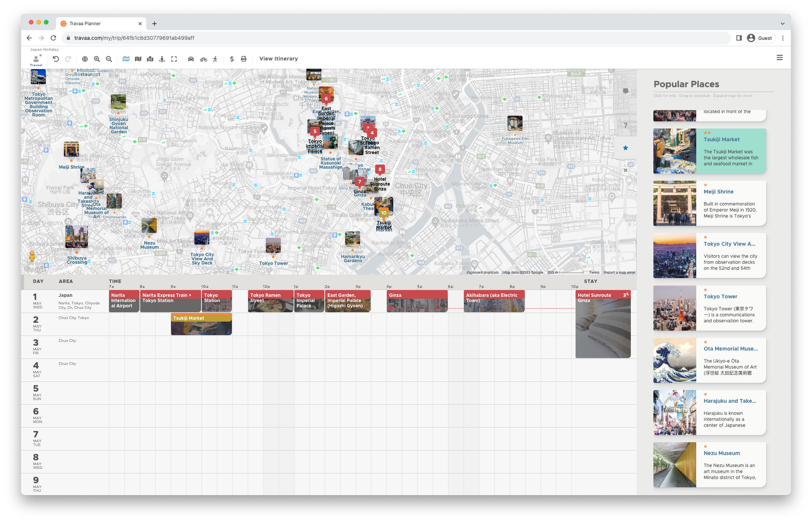Select the Ginza schedule block

pos(417,301)
